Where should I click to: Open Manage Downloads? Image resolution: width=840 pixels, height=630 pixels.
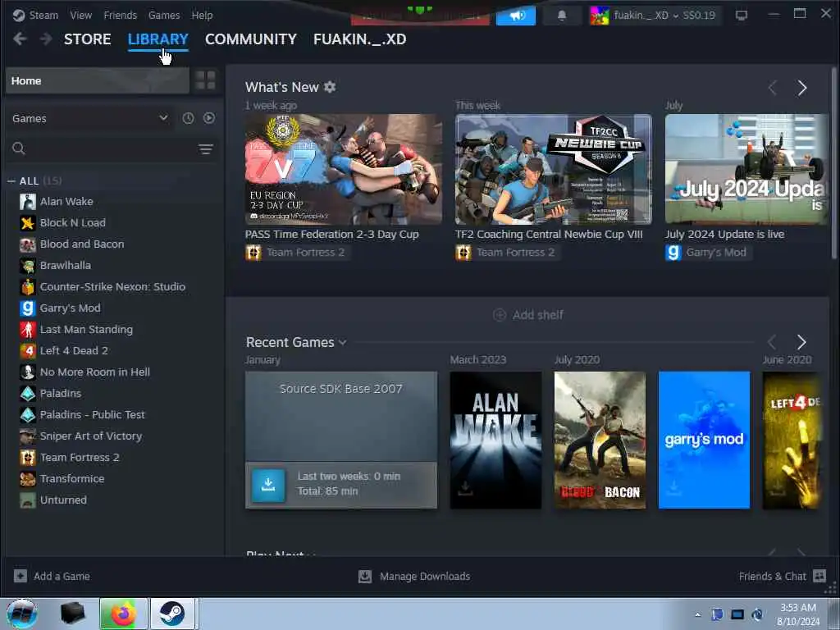[414, 577]
